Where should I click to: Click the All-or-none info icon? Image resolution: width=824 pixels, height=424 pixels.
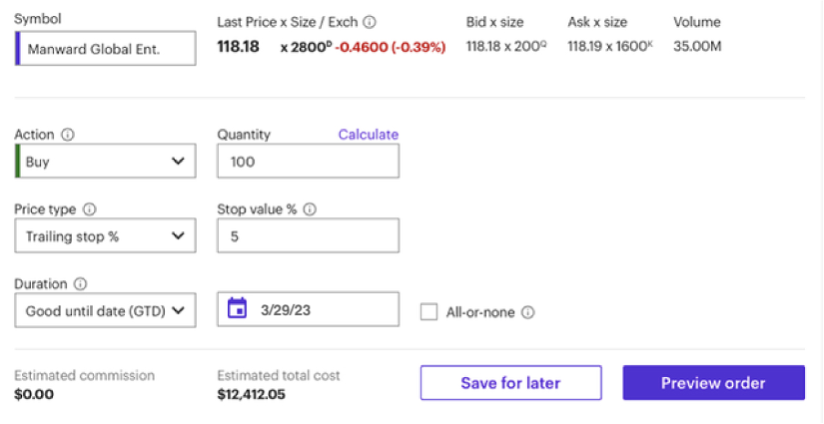528,312
